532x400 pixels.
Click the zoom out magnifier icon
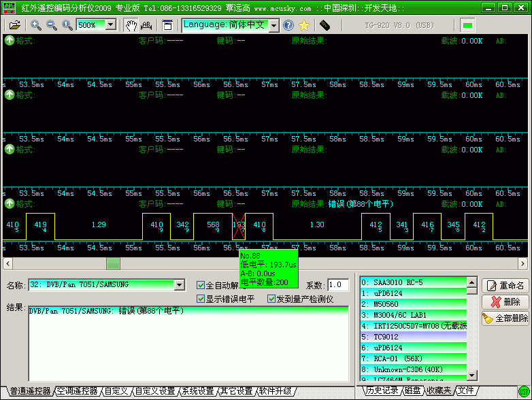[x=52, y=25]
